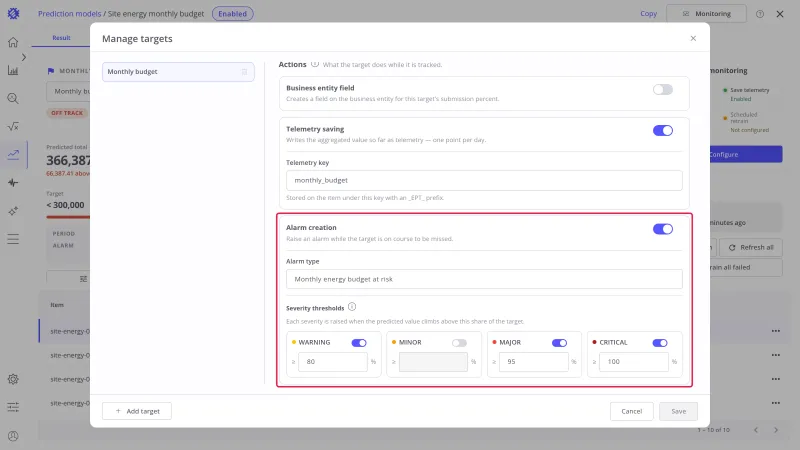Click the OFF TRACK status badge
Image resolution: width=800 pixels, height=450 pixels.
tap(67, 113)
